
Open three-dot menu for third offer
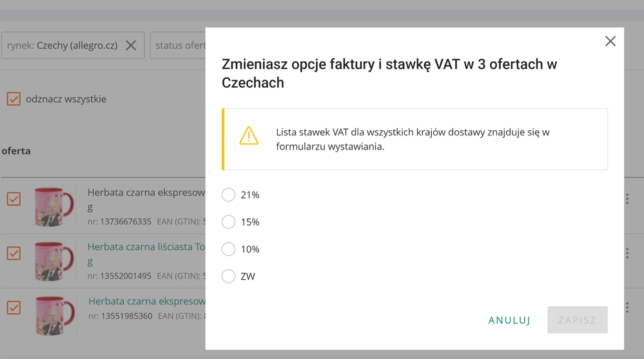click(x=627, y=308)
